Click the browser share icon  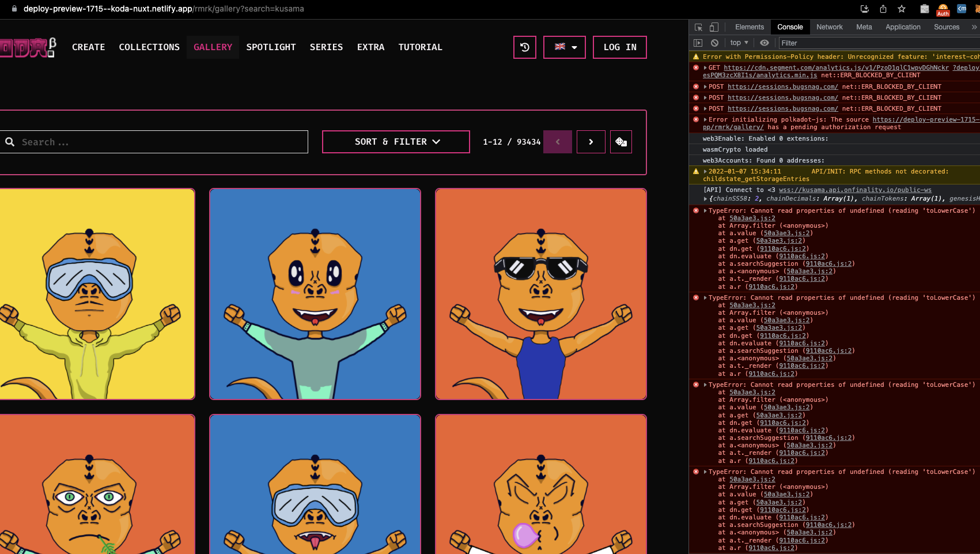pyautogui.click(x=883, y=9)
